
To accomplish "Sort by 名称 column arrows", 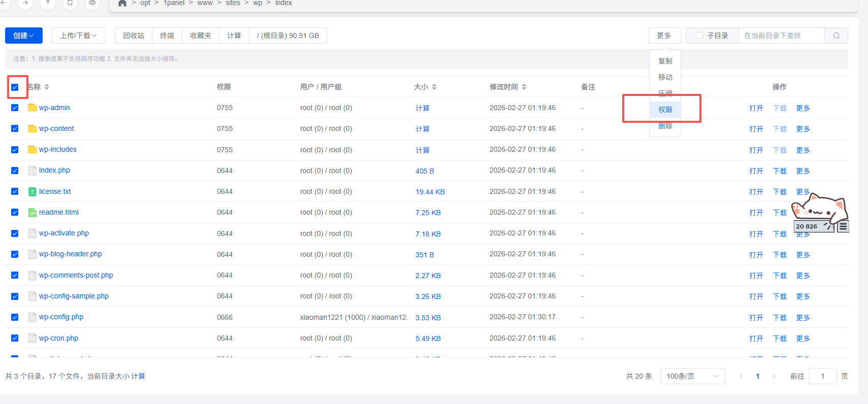I will [47, 87].
